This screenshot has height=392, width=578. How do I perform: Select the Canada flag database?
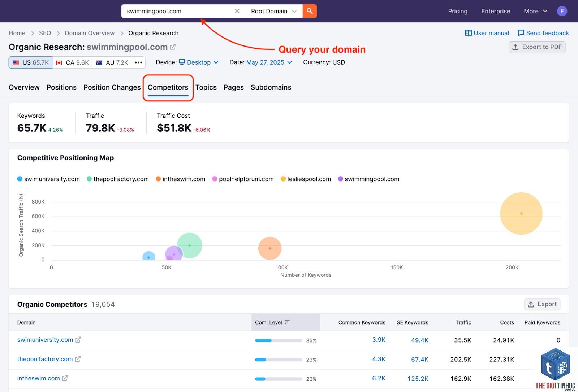tap(72, 62)
